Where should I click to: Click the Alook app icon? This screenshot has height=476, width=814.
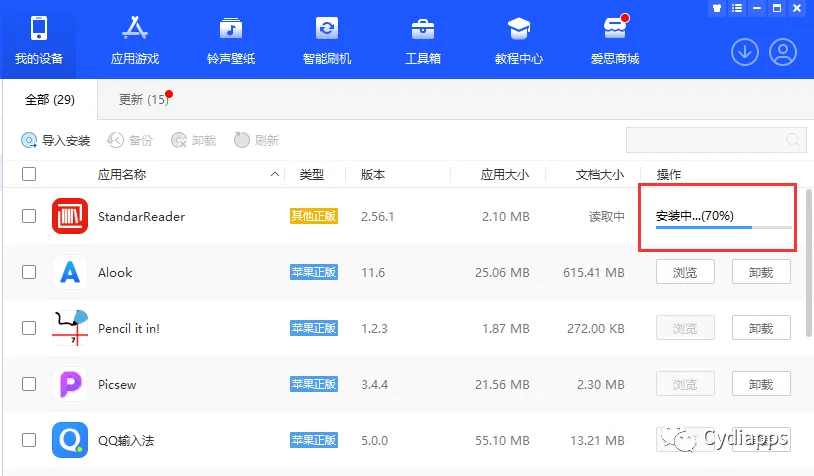pyautogui.click(x=70, y=272)
